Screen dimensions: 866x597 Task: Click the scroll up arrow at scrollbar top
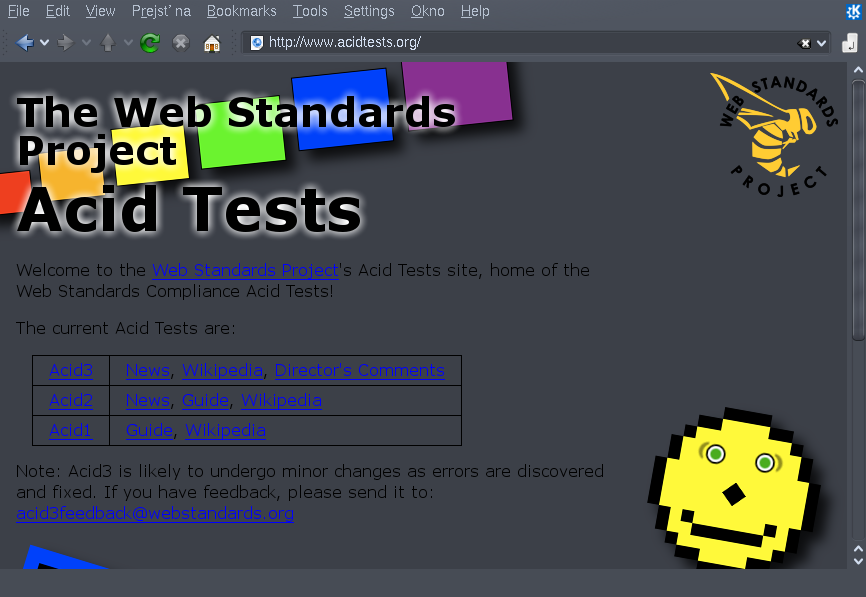pyautogui.click(x=858, y=70)
